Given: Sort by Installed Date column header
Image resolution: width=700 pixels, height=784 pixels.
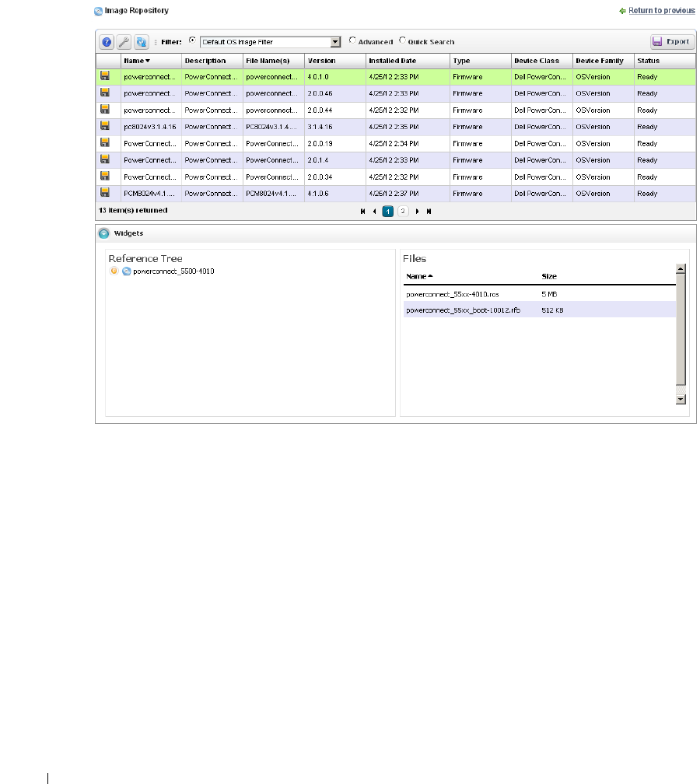Looking at the screenshot, I should click(x=393, y=61).
